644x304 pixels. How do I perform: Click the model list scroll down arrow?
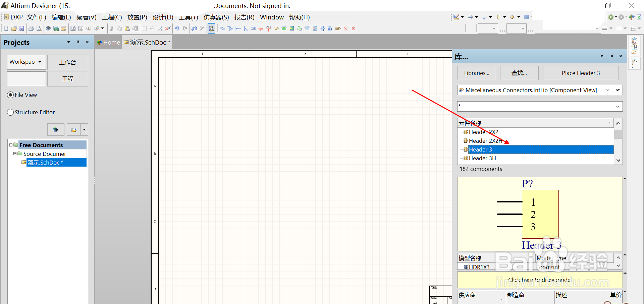pyautogui.click(x=618, y=266)
